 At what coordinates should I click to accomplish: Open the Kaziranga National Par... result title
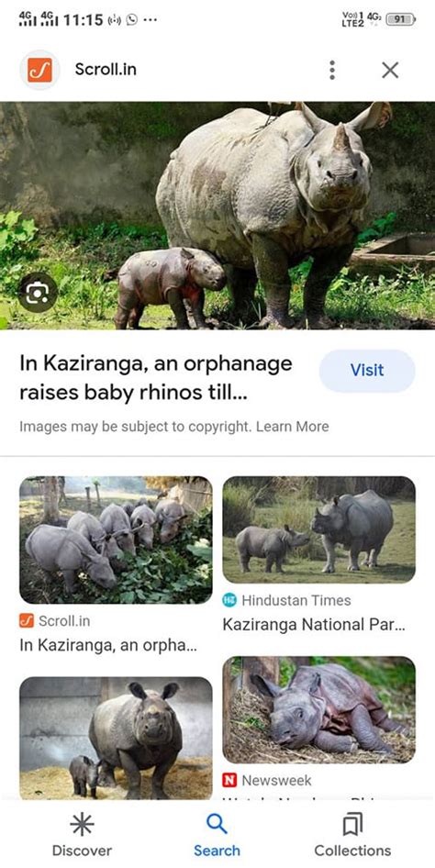(314, 625)
